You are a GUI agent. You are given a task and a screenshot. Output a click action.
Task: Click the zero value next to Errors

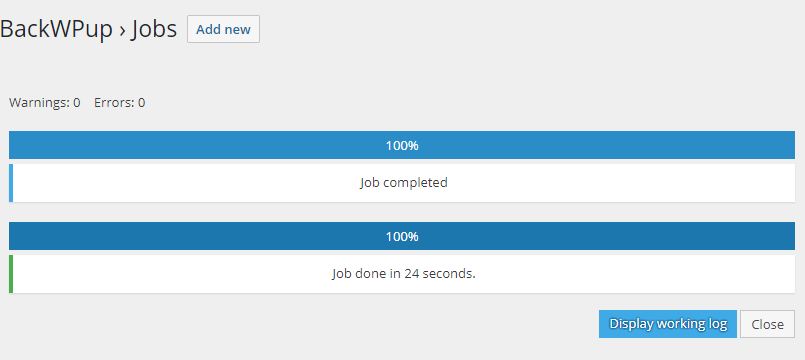(x=141, y=103)
